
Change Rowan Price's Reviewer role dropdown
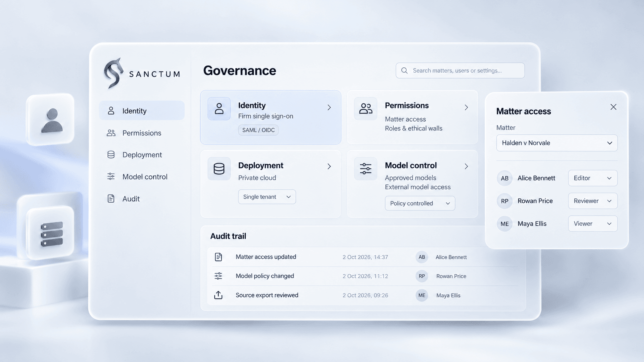pyautogui.click(x=593, y=201)
